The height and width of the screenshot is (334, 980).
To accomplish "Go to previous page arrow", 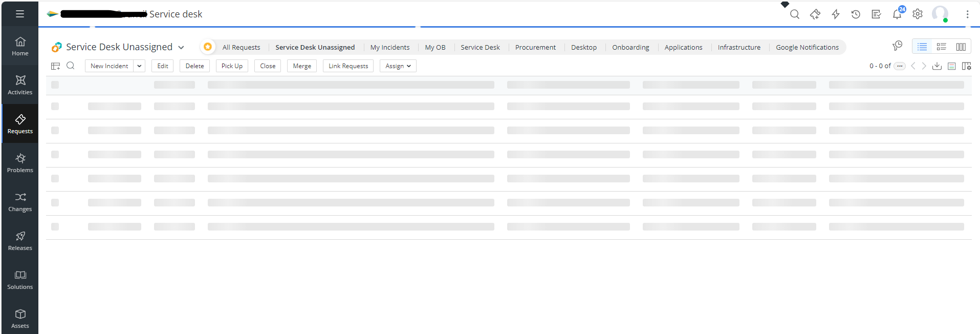I will point(913,66).
